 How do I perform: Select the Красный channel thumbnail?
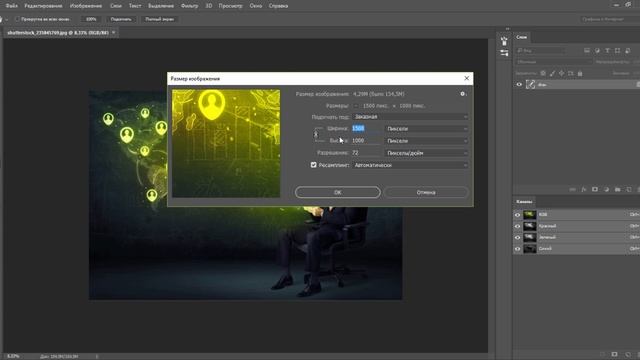530,226
